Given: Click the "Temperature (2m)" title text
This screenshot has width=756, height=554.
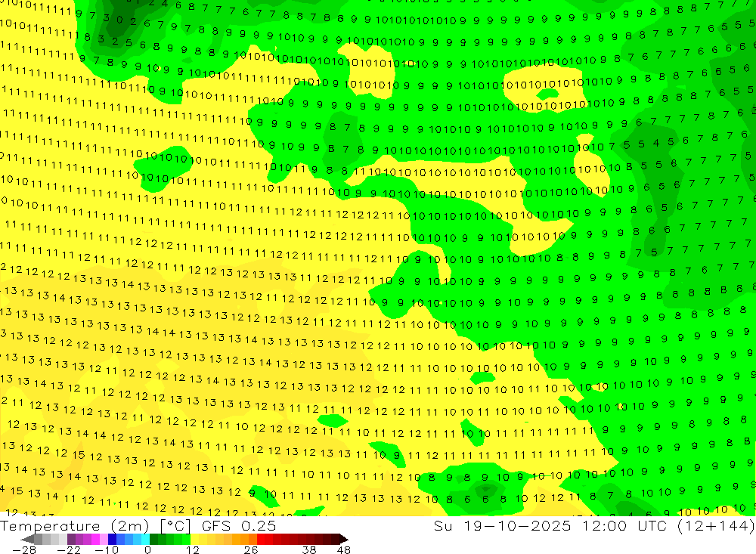Looking at the screenshot, I should coord(75,526).
